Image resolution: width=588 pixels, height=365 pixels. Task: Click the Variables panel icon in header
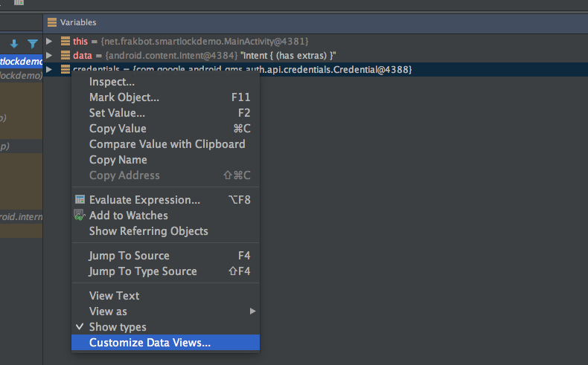click(52, 22)
